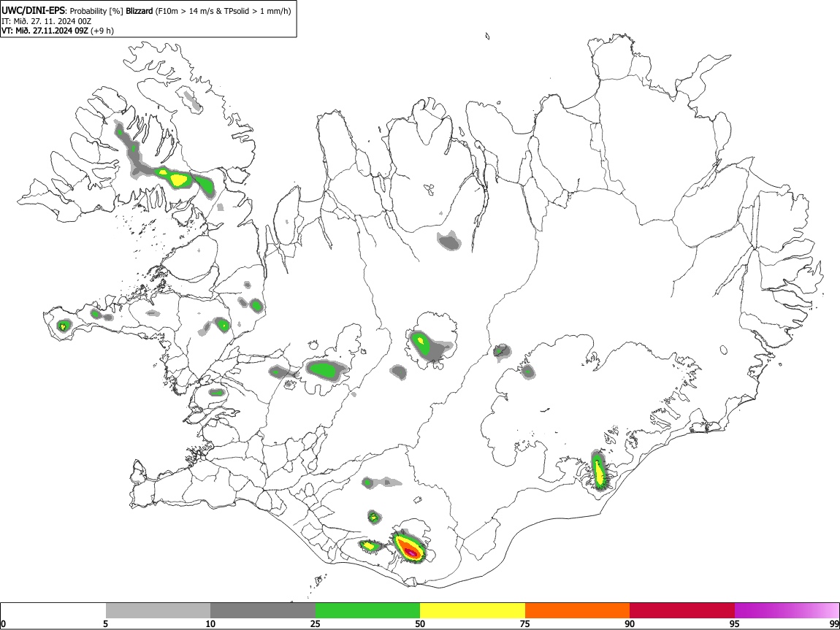Screen dimensions: 840x630
Task: Click the legend label '10'
Action: point(210,623)
